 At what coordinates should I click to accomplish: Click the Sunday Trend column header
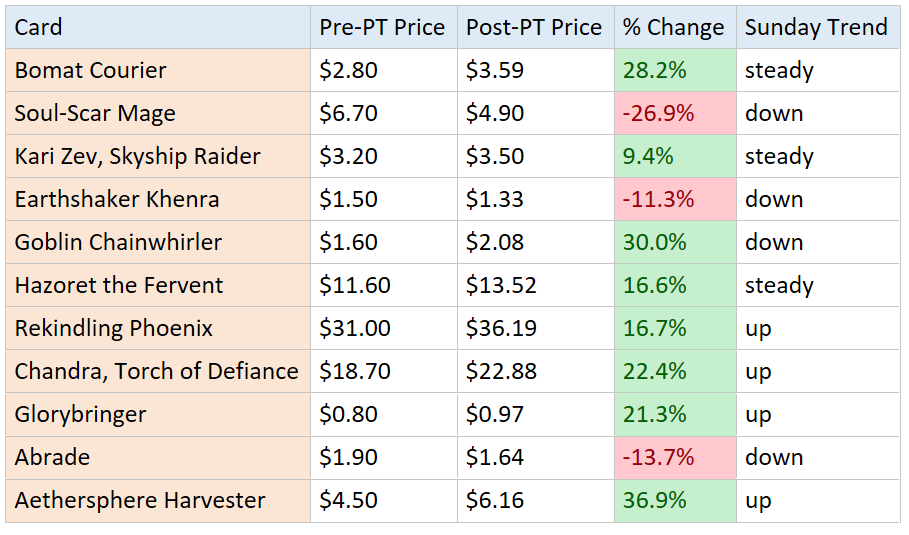(817, 28)
